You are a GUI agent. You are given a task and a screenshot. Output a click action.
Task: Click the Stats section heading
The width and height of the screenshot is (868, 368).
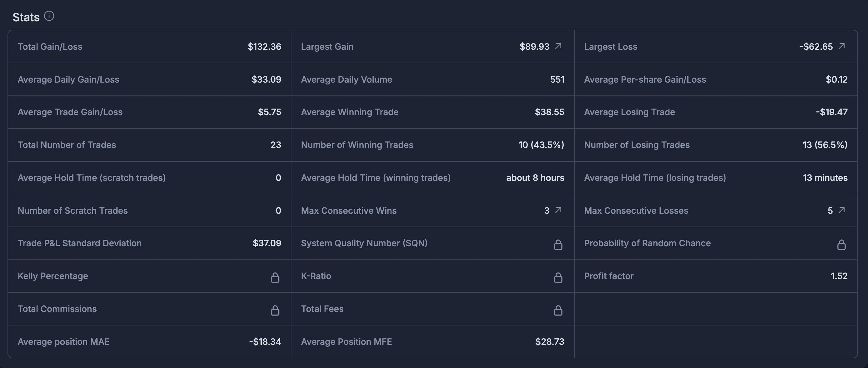(26, 17)
